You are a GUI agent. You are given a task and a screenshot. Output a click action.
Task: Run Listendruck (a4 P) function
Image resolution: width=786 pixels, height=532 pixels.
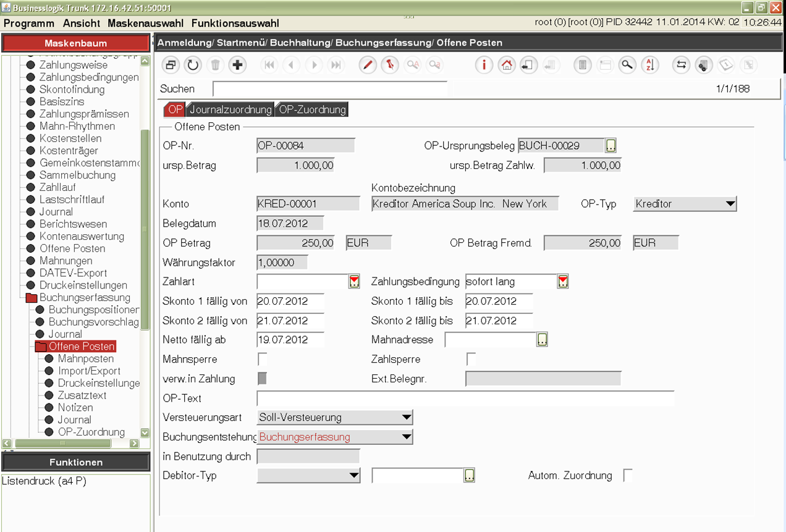44,481
